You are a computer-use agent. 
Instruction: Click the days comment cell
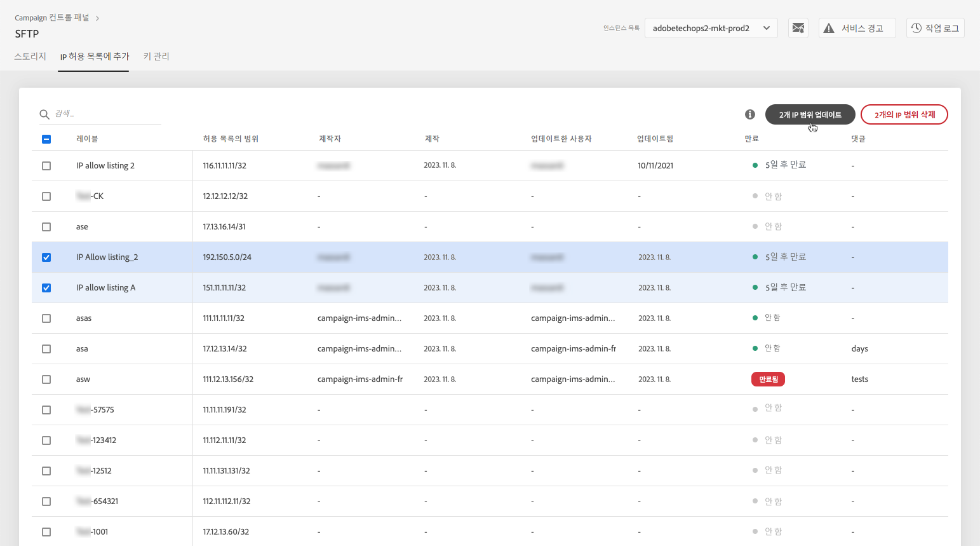point(859,349)
